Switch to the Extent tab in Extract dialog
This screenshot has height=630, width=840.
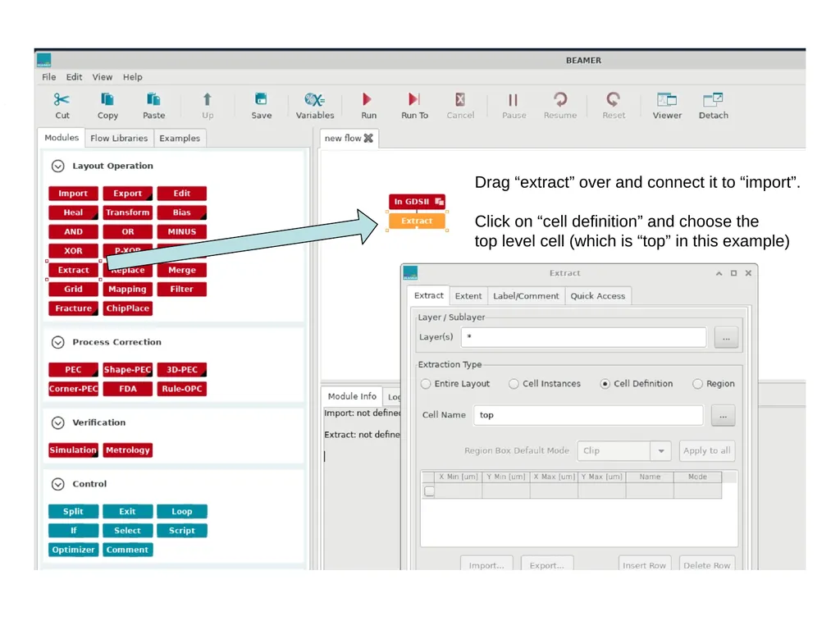(468, 295)
